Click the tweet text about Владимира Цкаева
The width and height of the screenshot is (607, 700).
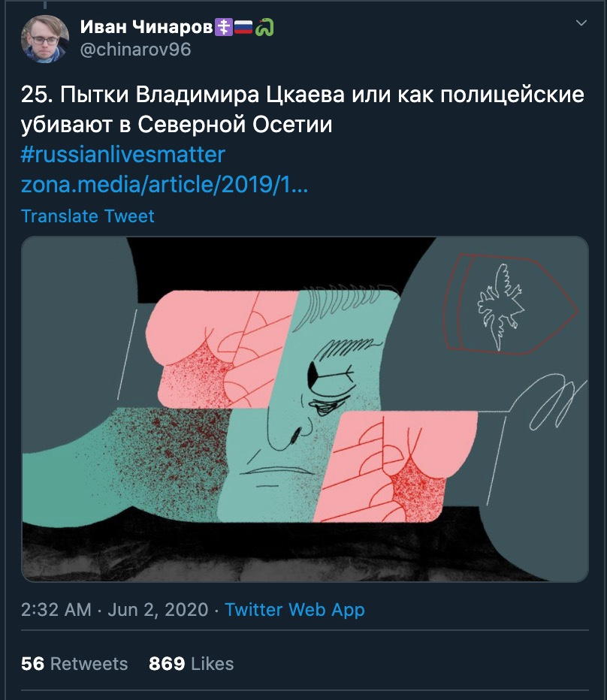(x=303, y=110)
